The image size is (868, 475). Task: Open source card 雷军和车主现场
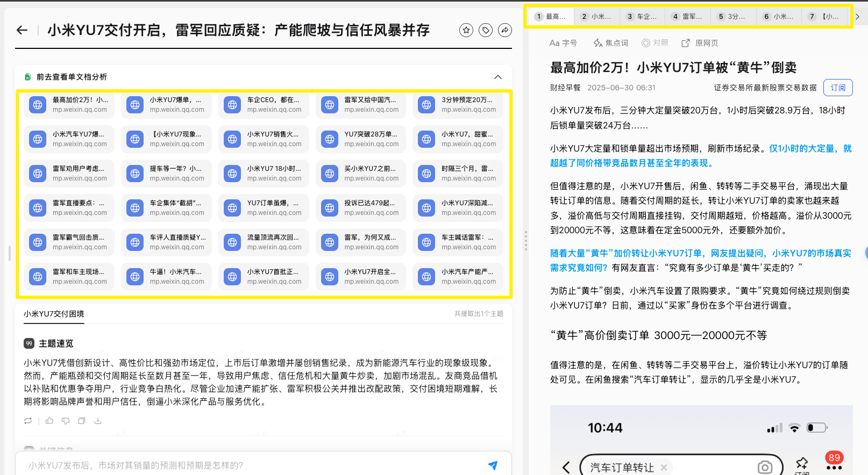point(69,277)
